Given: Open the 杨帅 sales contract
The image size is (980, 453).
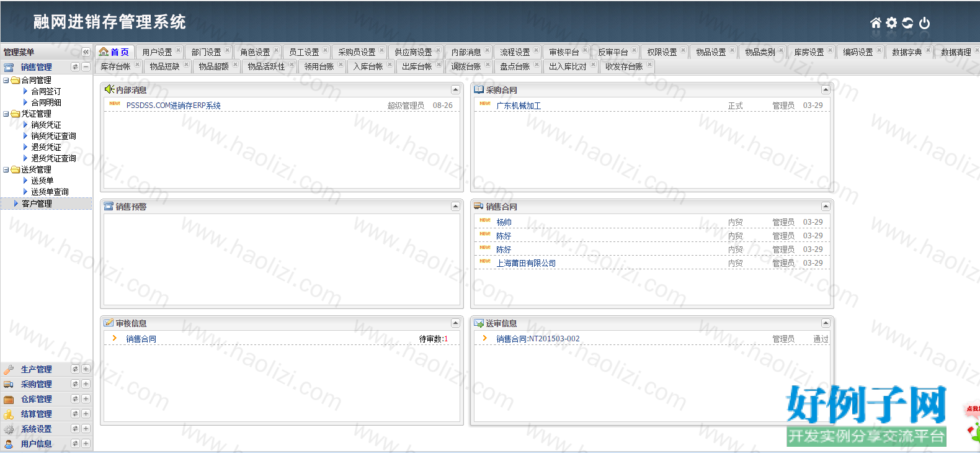Looking at the screenshot, I should (504, 222).
